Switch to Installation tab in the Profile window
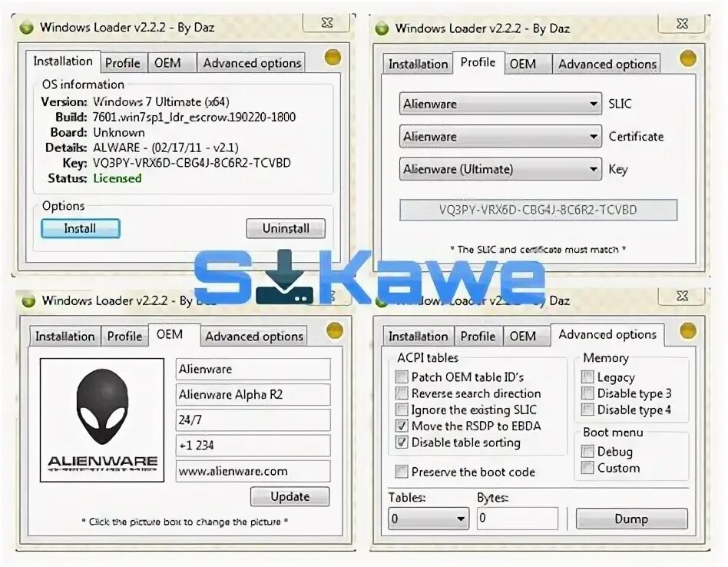 tap(418, 64)
